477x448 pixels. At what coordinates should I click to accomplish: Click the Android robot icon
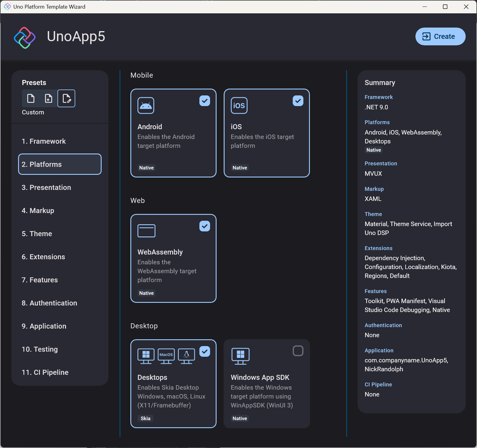pos(146,105)
